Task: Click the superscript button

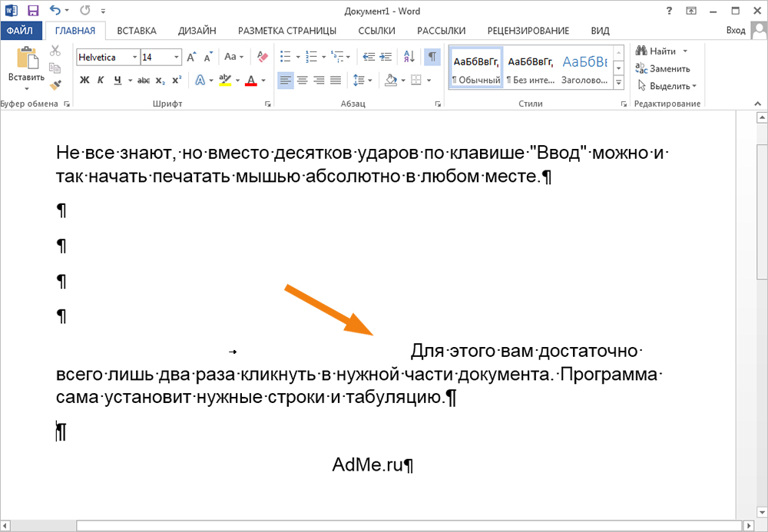Action: click(x=177, y=81)
